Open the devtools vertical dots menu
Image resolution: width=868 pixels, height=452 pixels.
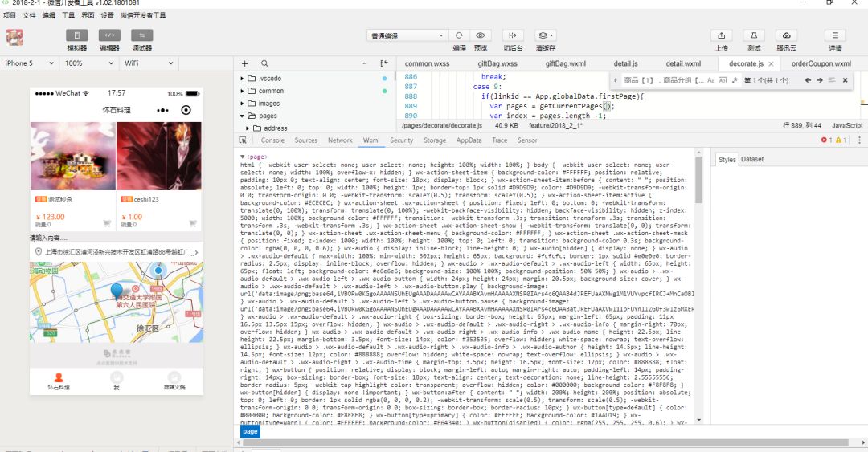coord(859,140)
